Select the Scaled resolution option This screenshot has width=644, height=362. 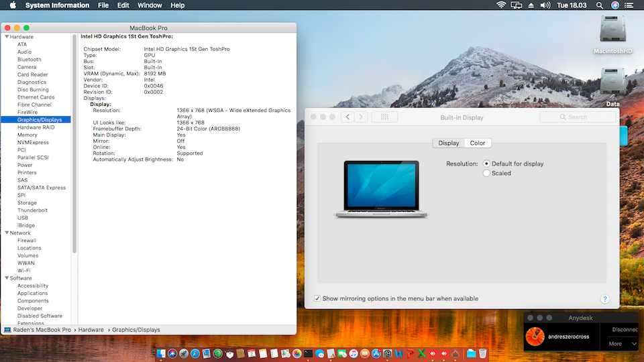(x=486, y=173)
